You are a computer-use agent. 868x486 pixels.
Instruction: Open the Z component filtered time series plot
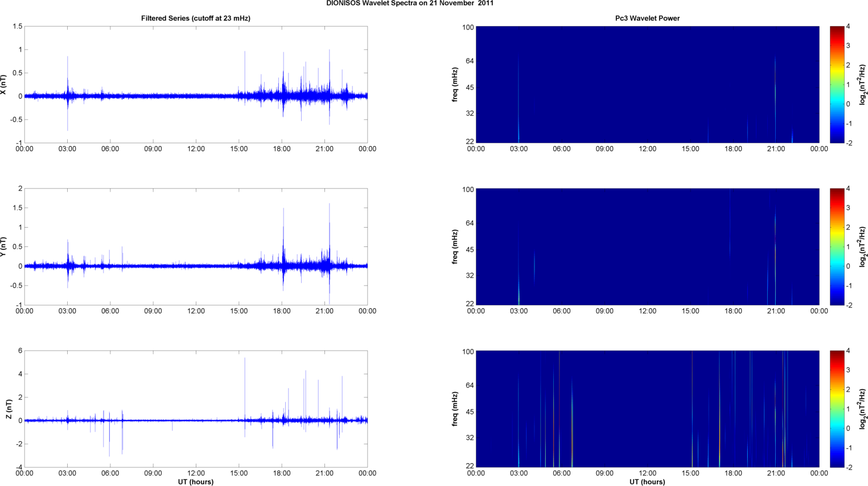(196, 409)
